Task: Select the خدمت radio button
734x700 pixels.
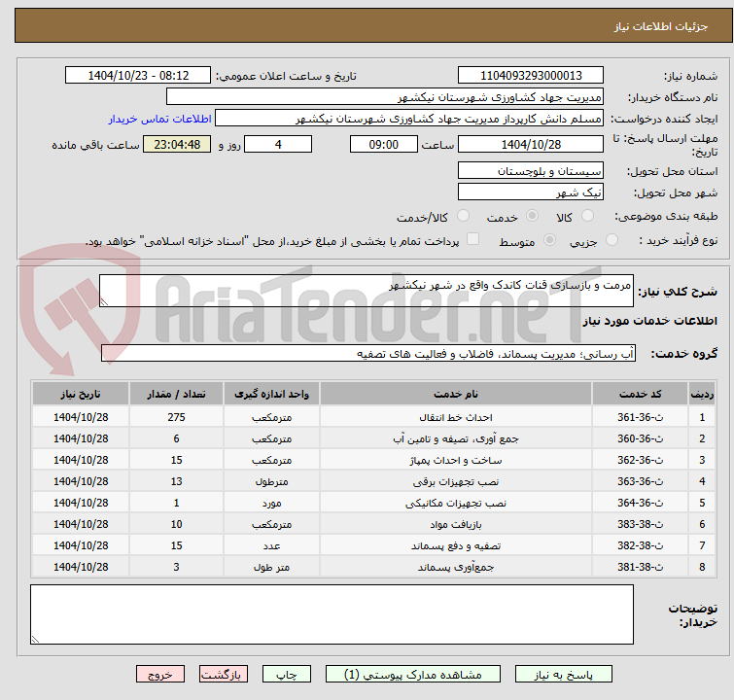Action: click(x=532, y=216)
